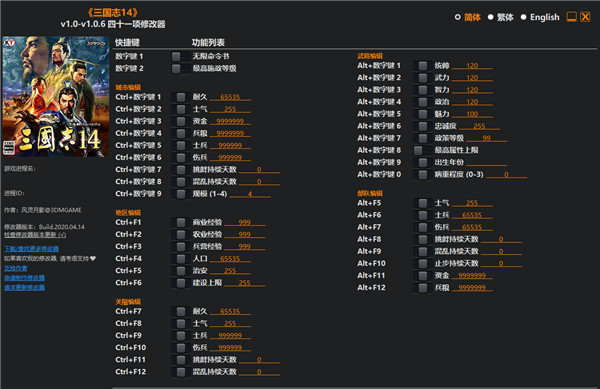Click the 三国志14 game cover image
The width and height of the screenshot is (600, 389).
pos(56,96)
